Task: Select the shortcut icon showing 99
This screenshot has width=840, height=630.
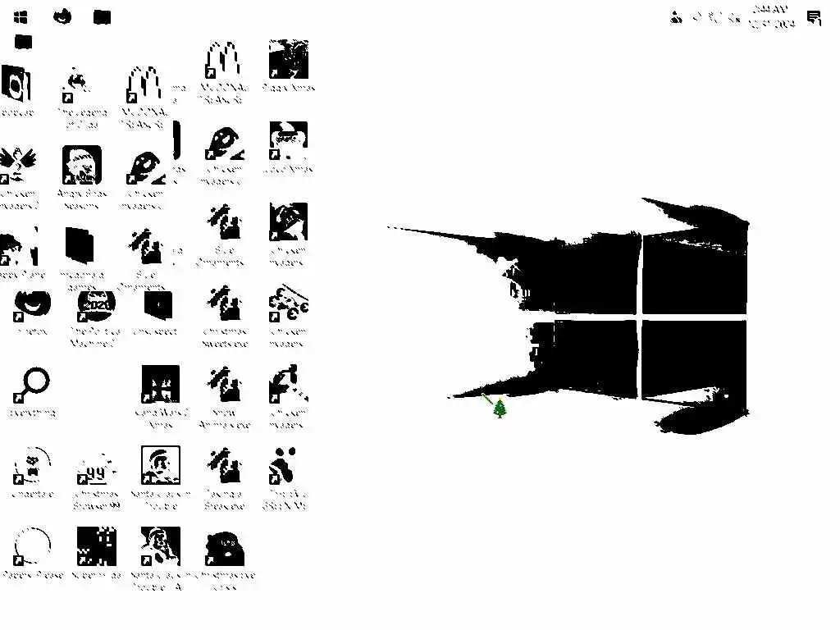Action: tap(97, 469)
